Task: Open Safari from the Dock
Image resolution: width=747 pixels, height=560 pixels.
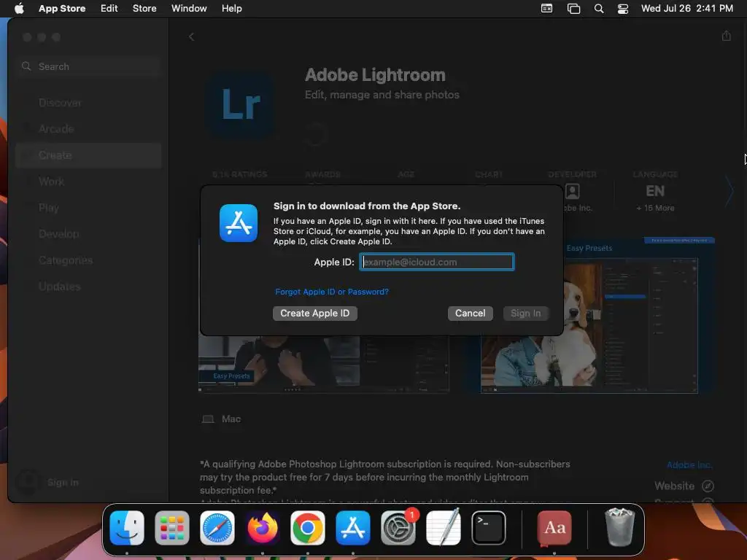Action: click(217, 528)
